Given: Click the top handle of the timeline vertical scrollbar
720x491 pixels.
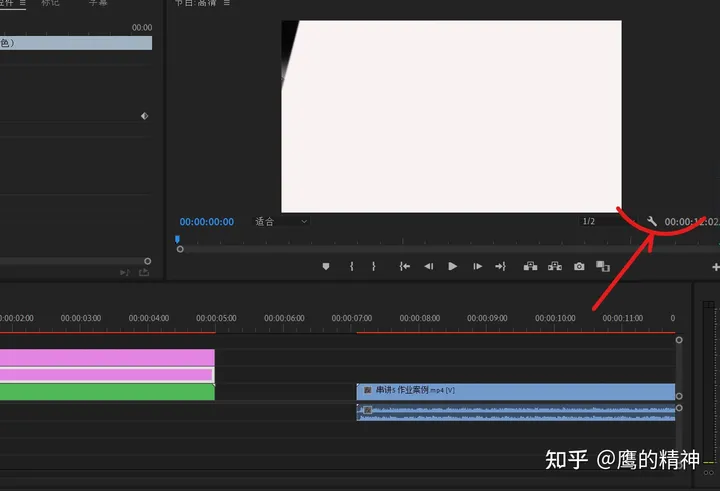Looking at the screenshot, I should coord(679,340).
